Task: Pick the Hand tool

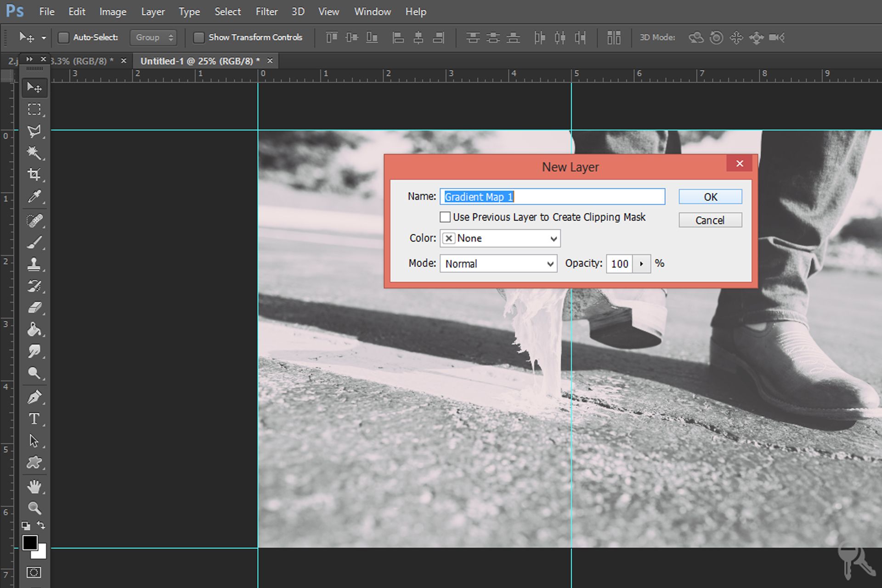Action: (x=34, y=486)
